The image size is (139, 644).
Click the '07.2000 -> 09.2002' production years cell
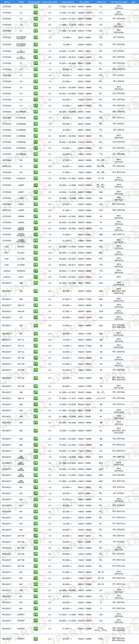[68, 277]
